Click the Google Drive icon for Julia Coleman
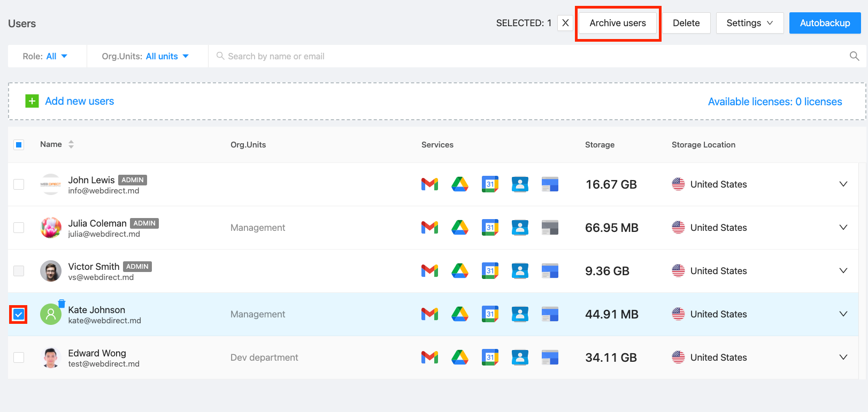Image resolution: width=868 pixels, height=412 pixels. [x=459, y=228]
